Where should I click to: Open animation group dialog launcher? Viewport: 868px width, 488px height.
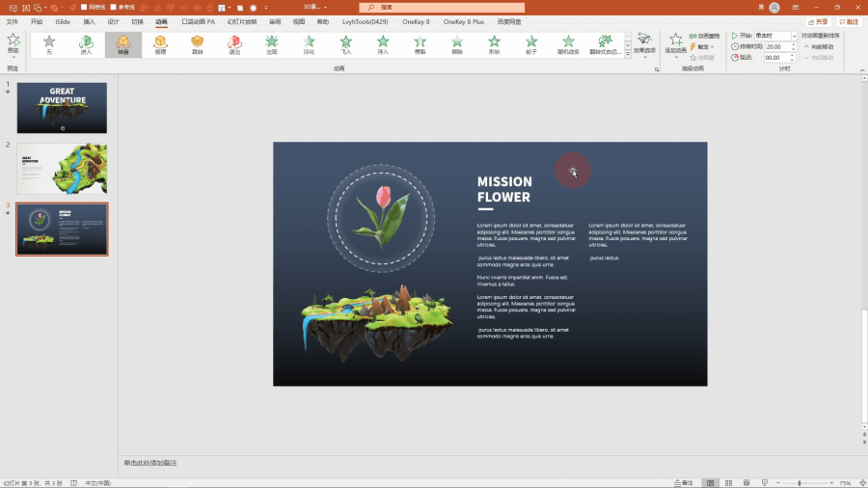(x=657, y=69)
